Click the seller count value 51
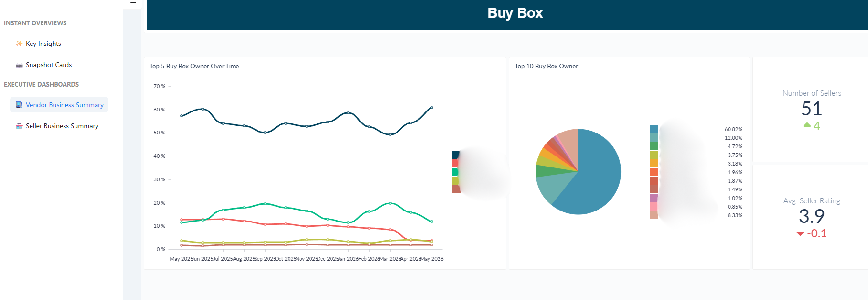 tap(812, 109)
